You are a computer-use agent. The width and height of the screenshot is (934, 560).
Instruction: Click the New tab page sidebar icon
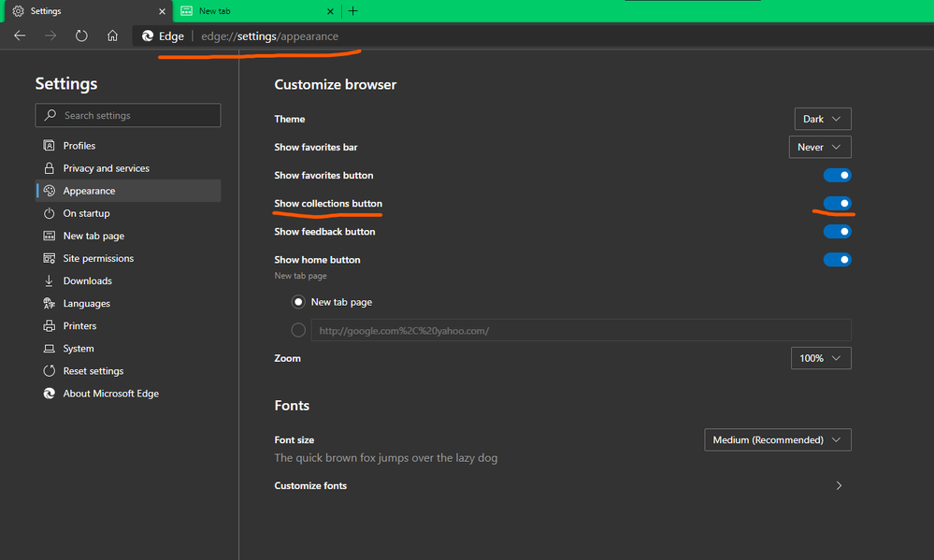[x=50, y=236]
